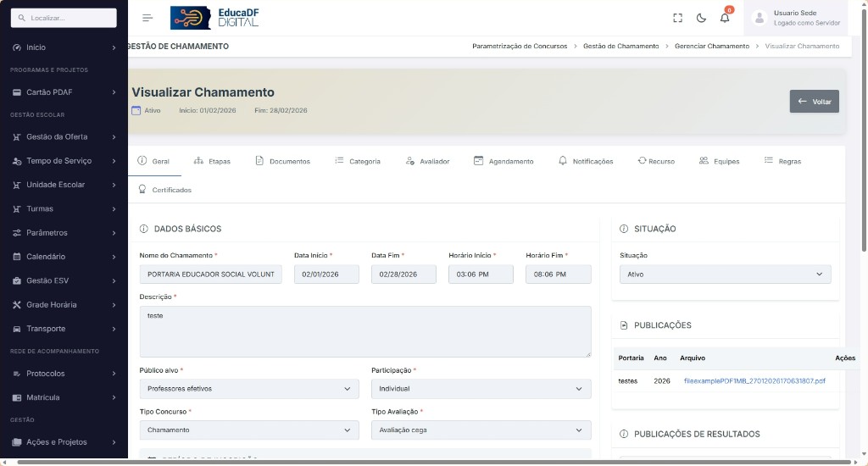Click the Horário Fim time field
The height and width of the screenshot is (466, 868).
pyautogui.click(x=558, y=275)
